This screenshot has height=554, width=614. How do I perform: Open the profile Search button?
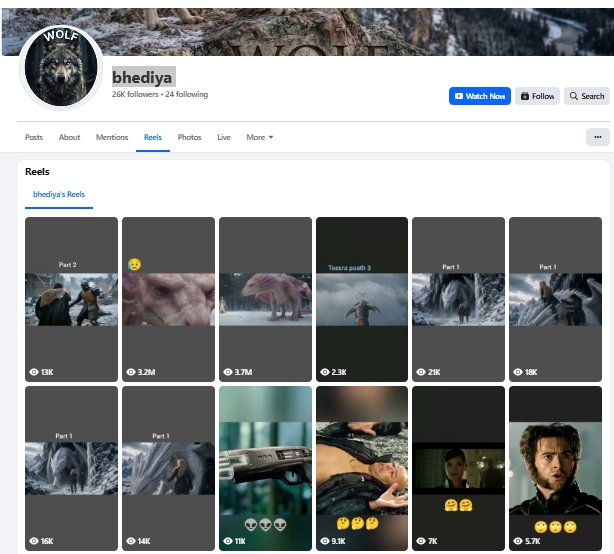[x=586, y=96]
